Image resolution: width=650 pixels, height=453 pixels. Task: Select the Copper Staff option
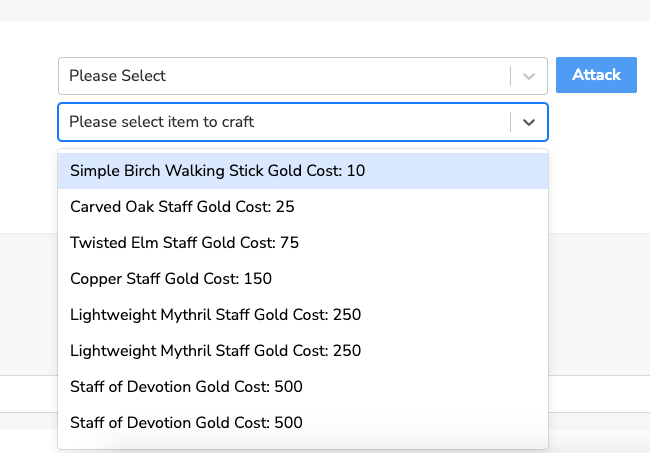(303, 279)
